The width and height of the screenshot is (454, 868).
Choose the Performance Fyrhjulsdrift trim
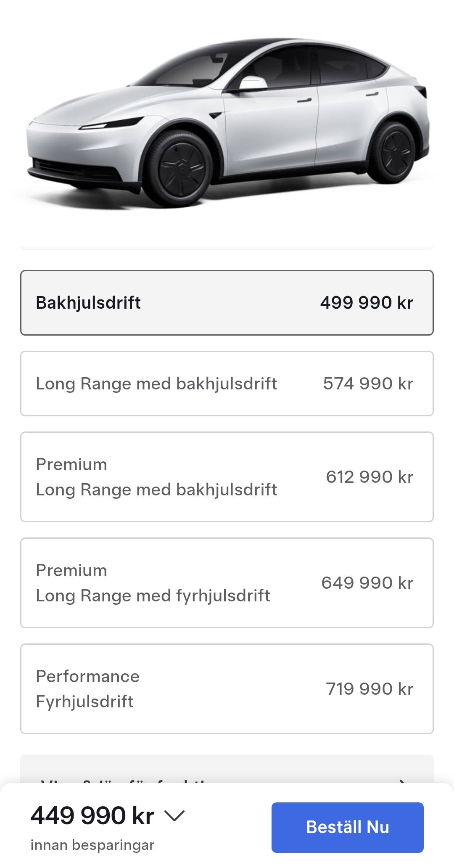pyautogui.click(x=227, y=689)
